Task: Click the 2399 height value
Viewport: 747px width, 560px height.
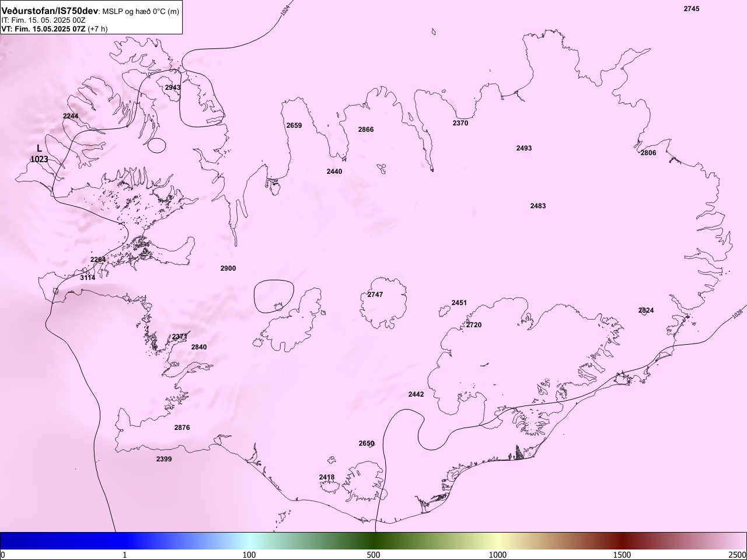Action: coord(164,459)
